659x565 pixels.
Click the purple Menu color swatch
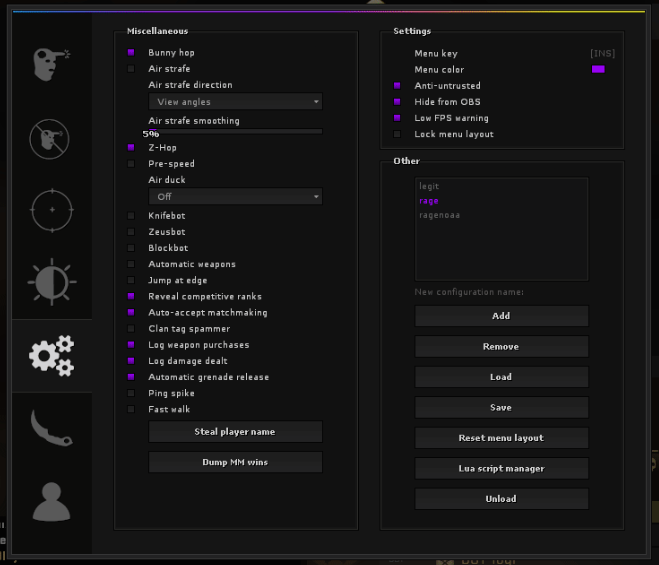point(598,70)
